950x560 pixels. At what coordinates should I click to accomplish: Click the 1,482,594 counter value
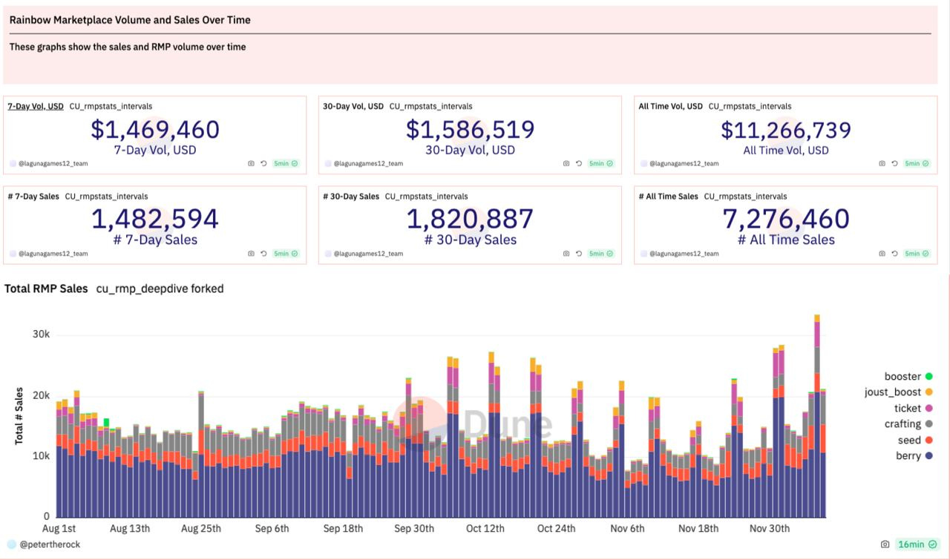tap(155, 220)
